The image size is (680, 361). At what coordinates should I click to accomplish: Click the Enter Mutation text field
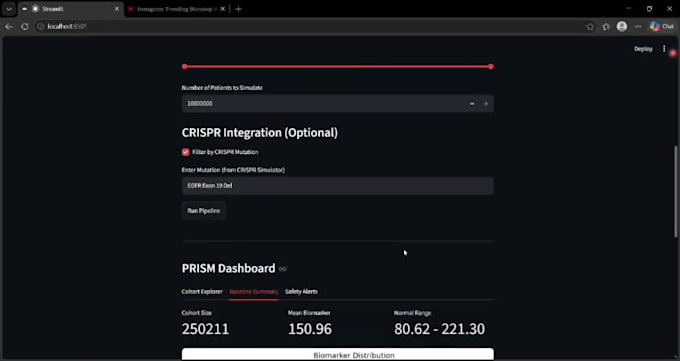click(337, 186)
